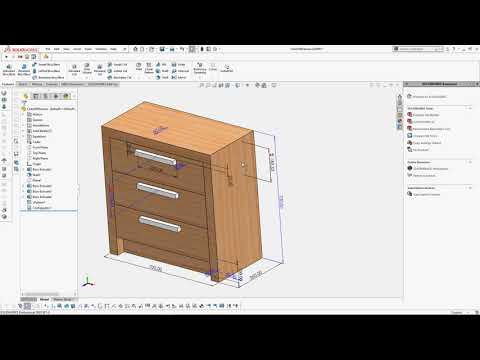This screenshot has width=480, height=360.
Task: Open the Save button dropdown arrow
Action: click(167, 49)
